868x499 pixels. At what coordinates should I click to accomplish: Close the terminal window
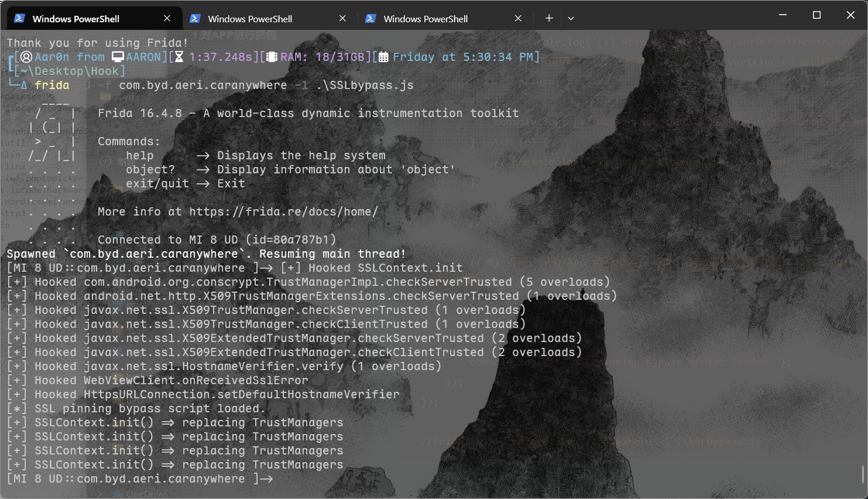(850, 15)
